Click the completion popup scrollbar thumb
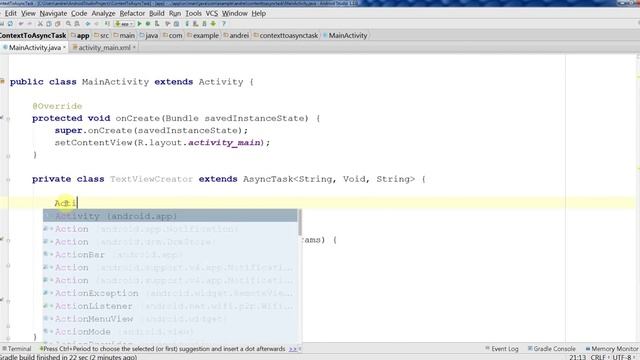The image size is (640, 360). (x=300, y=222)
